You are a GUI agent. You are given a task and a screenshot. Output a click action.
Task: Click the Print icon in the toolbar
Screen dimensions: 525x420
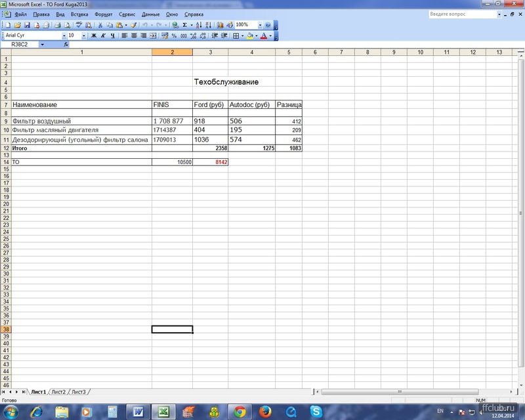pos(58,25)
